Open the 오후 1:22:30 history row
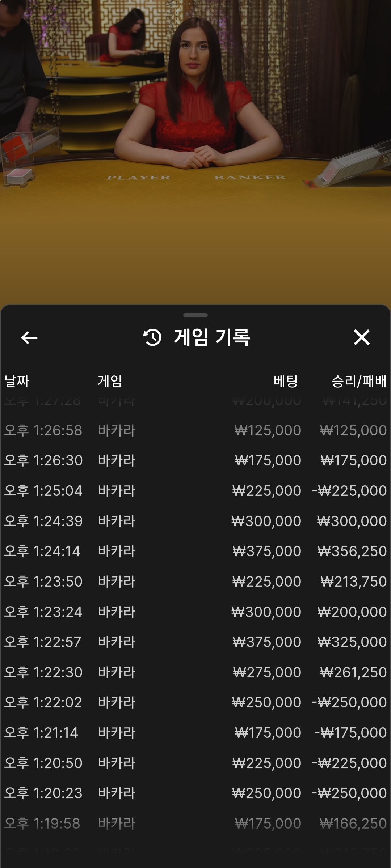 click(x=195, y=672)
